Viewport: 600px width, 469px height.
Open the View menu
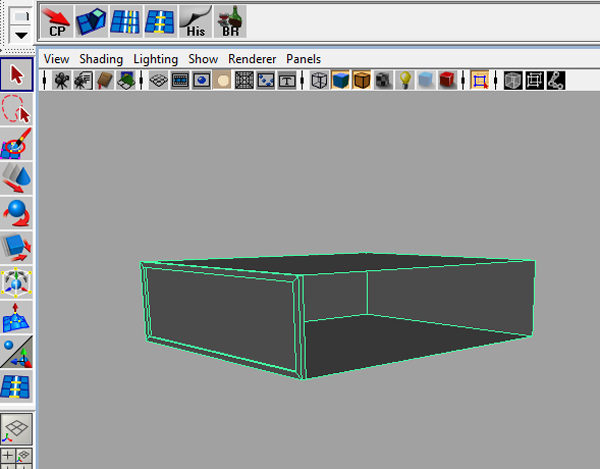[x=56, y=59]
